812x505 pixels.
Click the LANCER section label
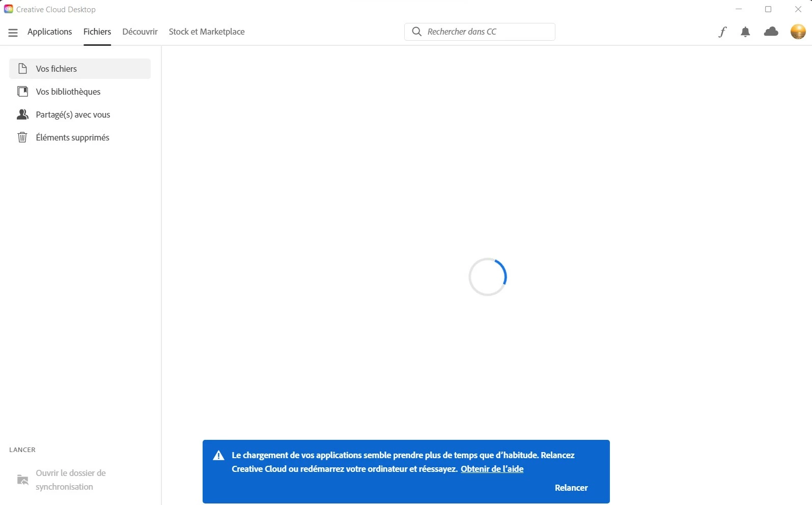coord(22,450)
